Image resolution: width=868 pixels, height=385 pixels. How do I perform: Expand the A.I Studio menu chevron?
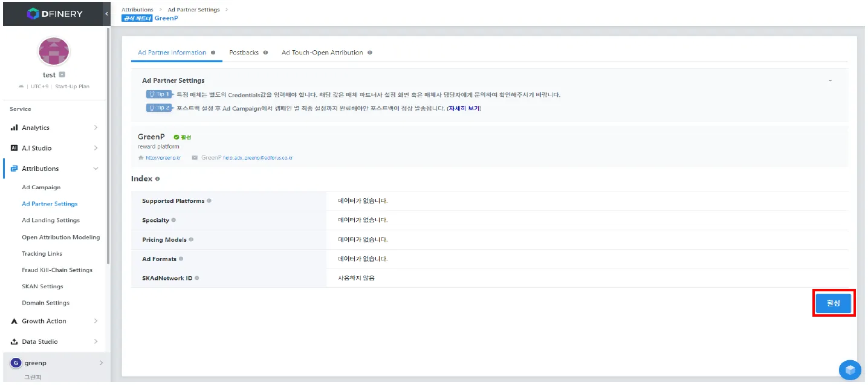[x=96, y=148]
